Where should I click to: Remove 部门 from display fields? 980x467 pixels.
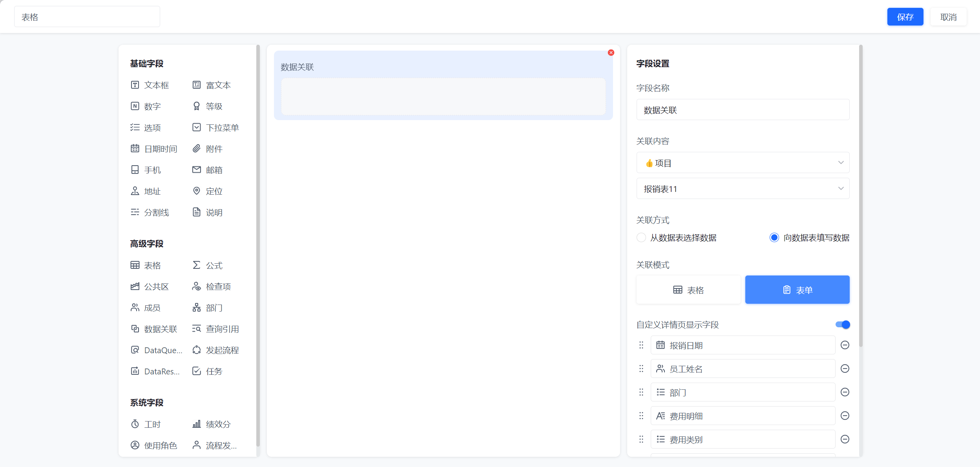click(x=845, y=392)
